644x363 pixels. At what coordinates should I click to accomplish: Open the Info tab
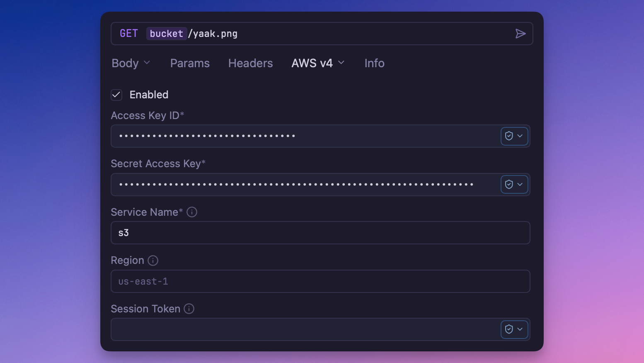[x=374, y=63]
